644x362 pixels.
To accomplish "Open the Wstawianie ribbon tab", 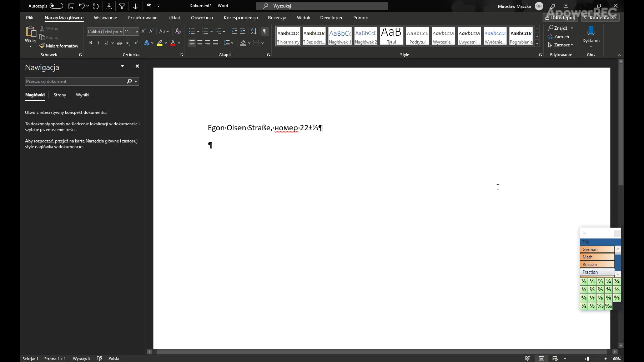I will pos(105,18).
